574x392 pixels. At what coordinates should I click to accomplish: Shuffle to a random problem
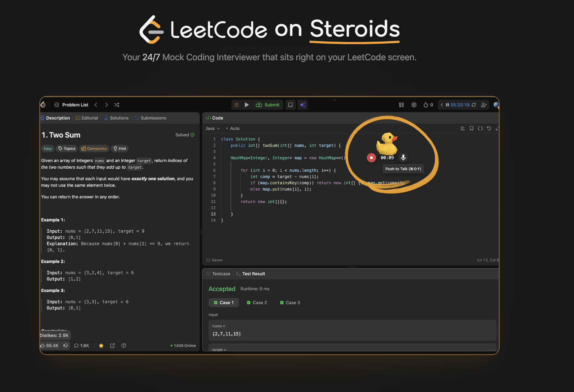(117, 105)
